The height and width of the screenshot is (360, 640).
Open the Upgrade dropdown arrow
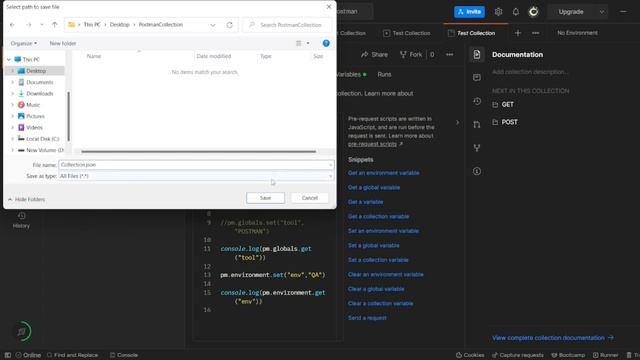click(602, 12)
